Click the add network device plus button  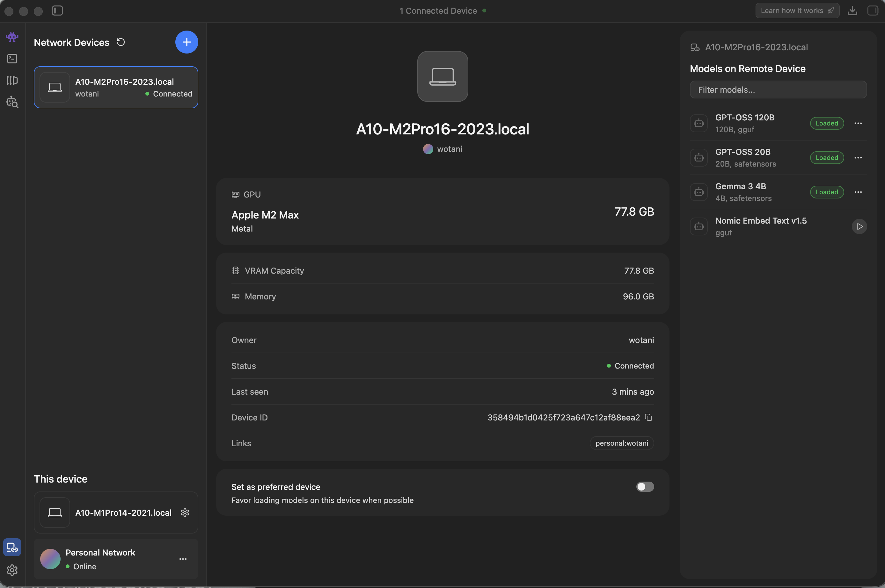click(187, 42)
